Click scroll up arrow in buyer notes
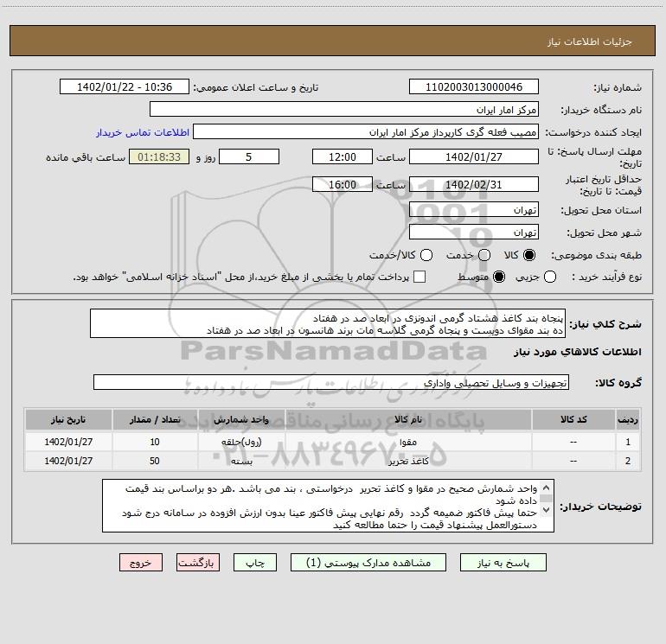 (x=547, y=488)
